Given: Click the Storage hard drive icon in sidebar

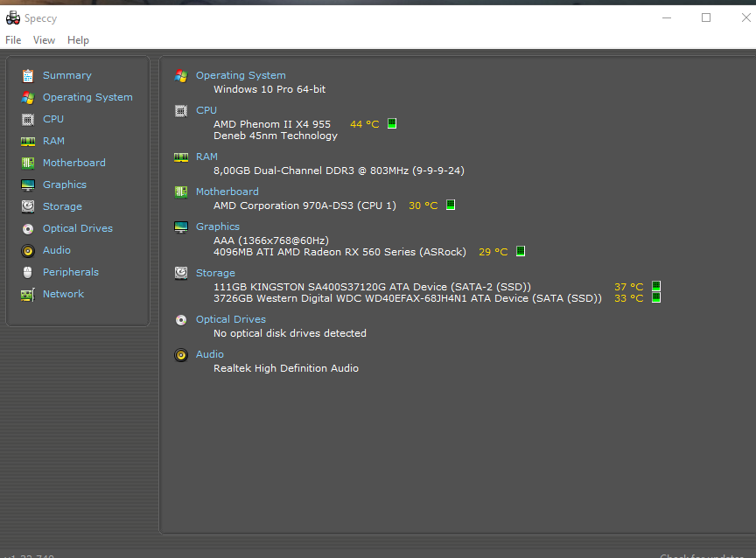Looking at the screenshot, I should pos(28,206).
